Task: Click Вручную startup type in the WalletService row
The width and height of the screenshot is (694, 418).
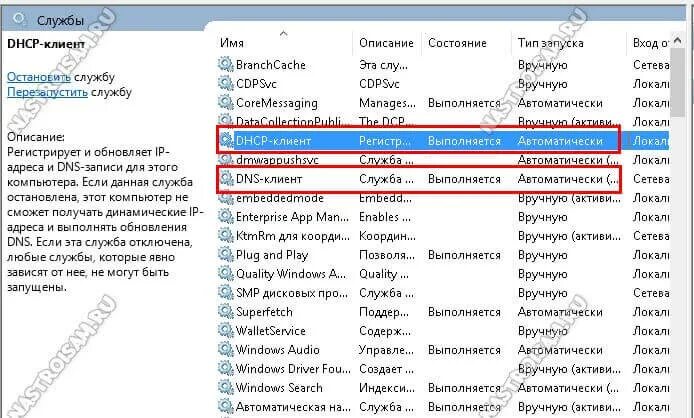Action: pyautogui.click(x=542, y=332)
